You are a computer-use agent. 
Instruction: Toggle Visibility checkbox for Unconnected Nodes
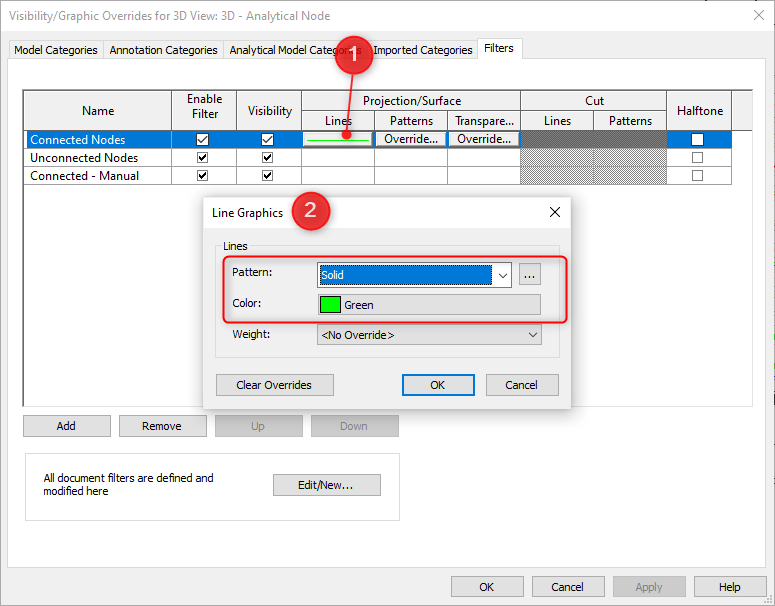pos(267,158)
